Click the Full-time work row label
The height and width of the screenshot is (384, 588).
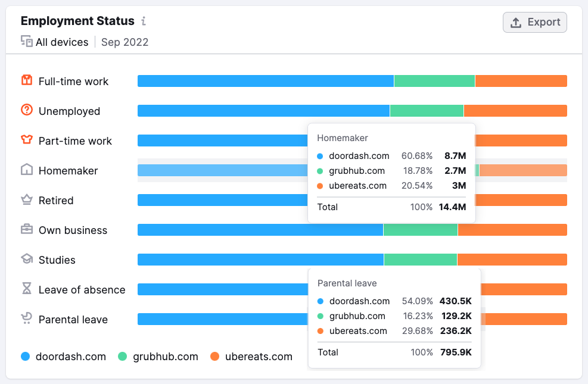click(73, 82)
